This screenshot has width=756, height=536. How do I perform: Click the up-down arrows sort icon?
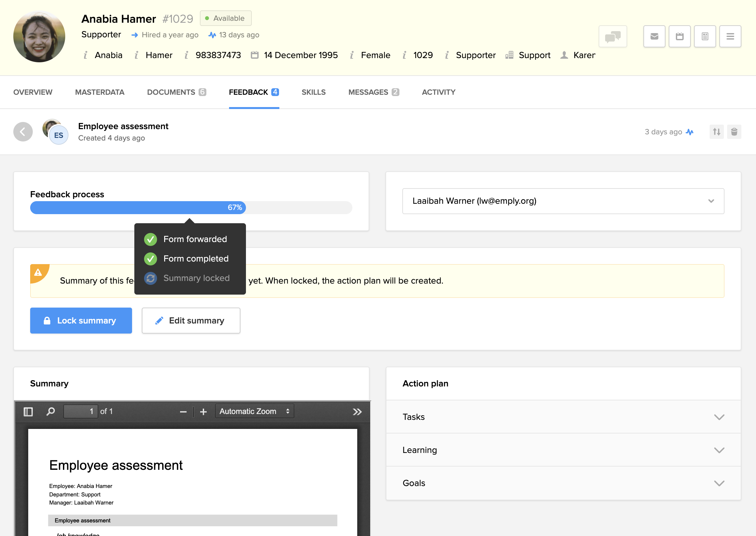coord(716,132)
